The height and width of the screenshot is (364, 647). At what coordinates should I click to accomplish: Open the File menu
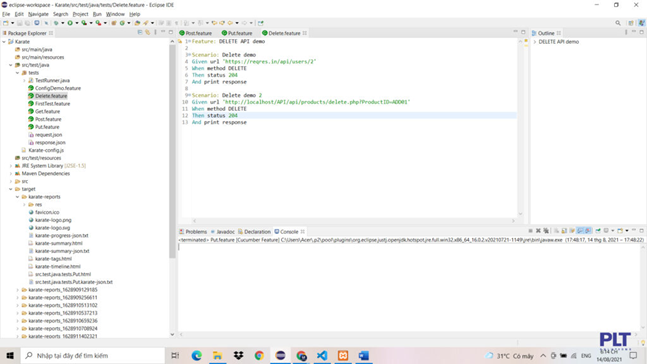coord(6,14)
